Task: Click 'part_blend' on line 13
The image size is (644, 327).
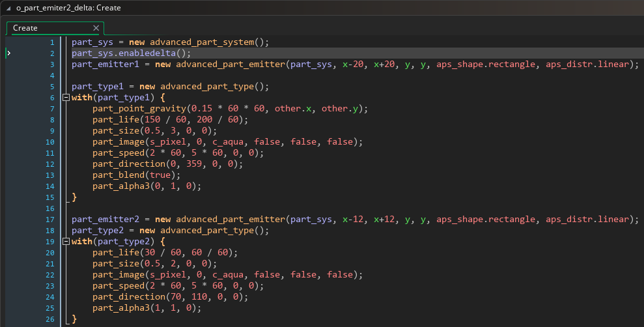Action: coord(119,175)
